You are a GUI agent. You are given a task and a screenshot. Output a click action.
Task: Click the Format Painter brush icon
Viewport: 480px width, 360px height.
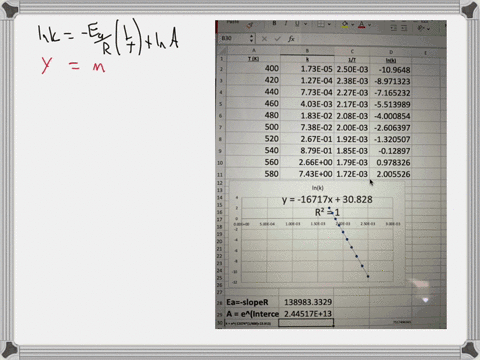250,25
